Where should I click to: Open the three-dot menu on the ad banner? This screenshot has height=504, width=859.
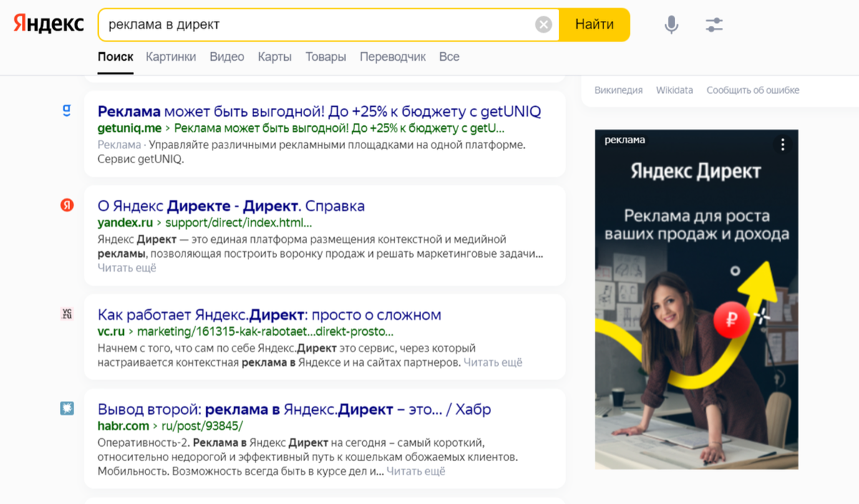pos(783,145)
